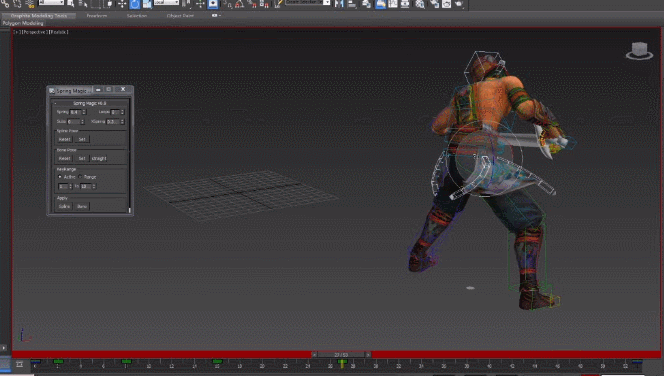
Task: Open Render Setup icon
Action: tap(434, 4)
